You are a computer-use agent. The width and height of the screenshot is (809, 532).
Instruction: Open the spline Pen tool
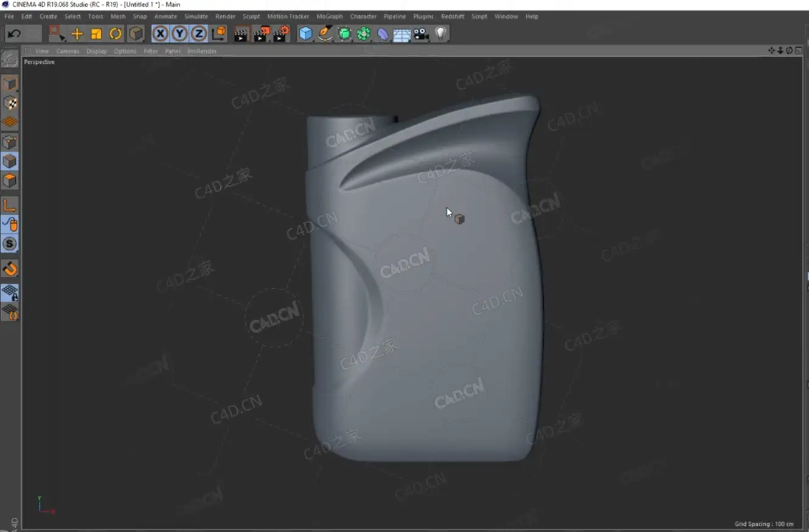coord(325,33)
